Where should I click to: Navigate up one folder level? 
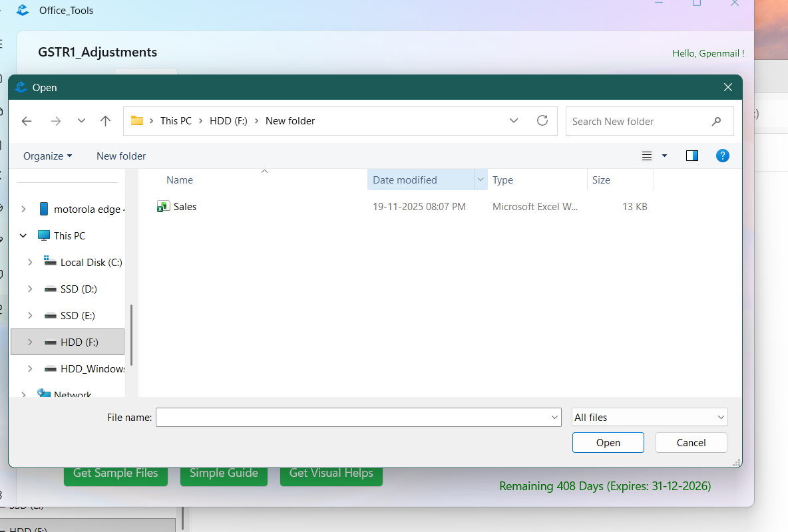pos(105,121)
